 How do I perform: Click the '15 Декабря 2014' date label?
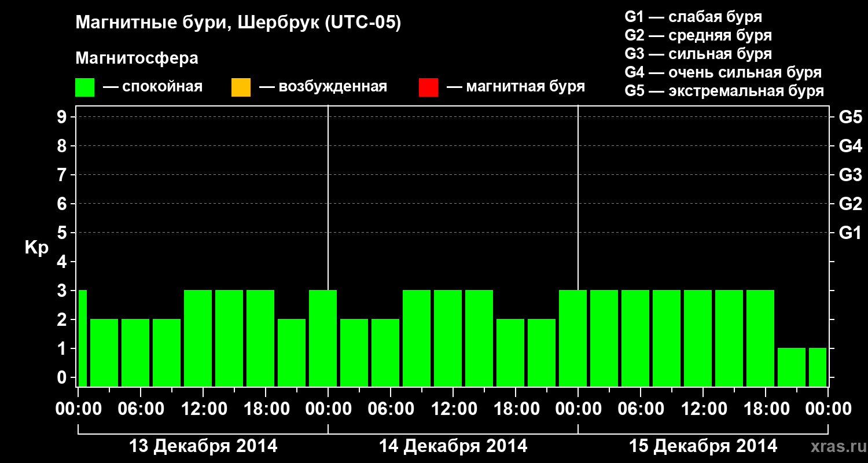(703, 446)
